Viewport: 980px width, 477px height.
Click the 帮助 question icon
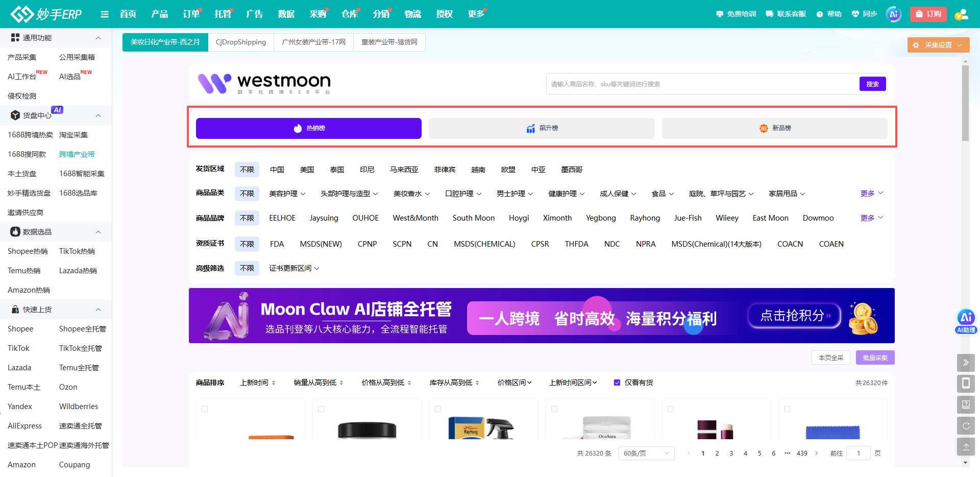(820, 14)
